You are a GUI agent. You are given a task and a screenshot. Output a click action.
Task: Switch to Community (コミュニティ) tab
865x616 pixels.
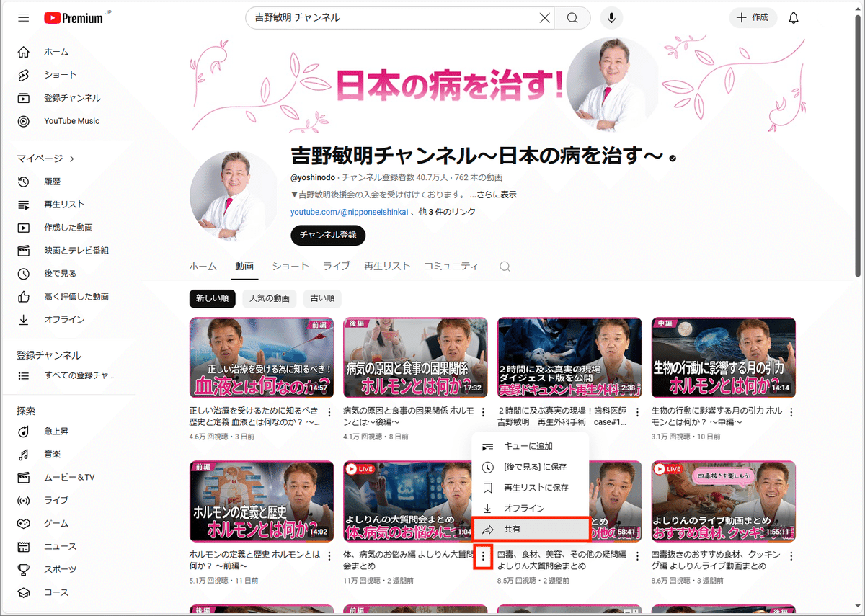point(451,266)
